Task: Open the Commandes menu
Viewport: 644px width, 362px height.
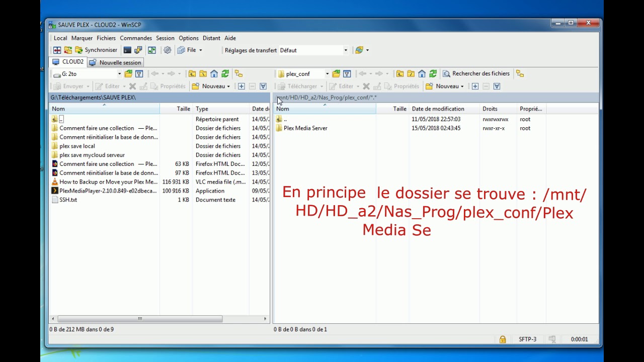Action: (x=136, y=38)
